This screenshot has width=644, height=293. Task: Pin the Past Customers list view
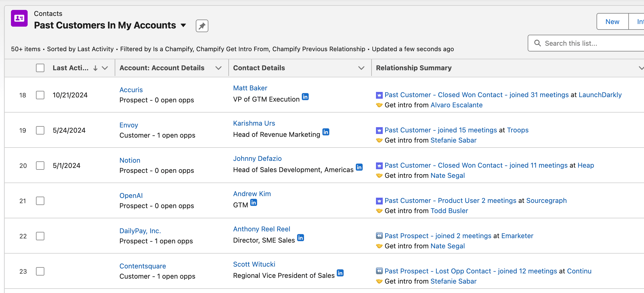coord(202,26)
